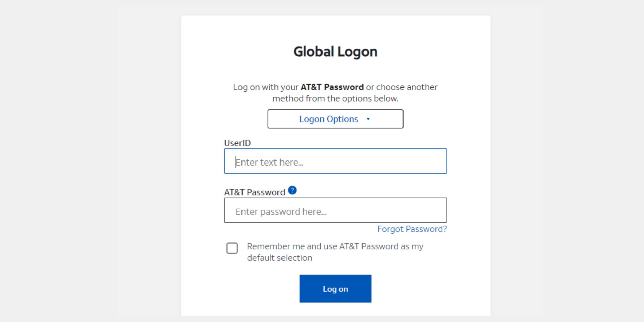Tick the Remember me checkbox
Image resolution: width=644 pixels, height=322 pixels.
pyautogui.click(x=232, y=248)
